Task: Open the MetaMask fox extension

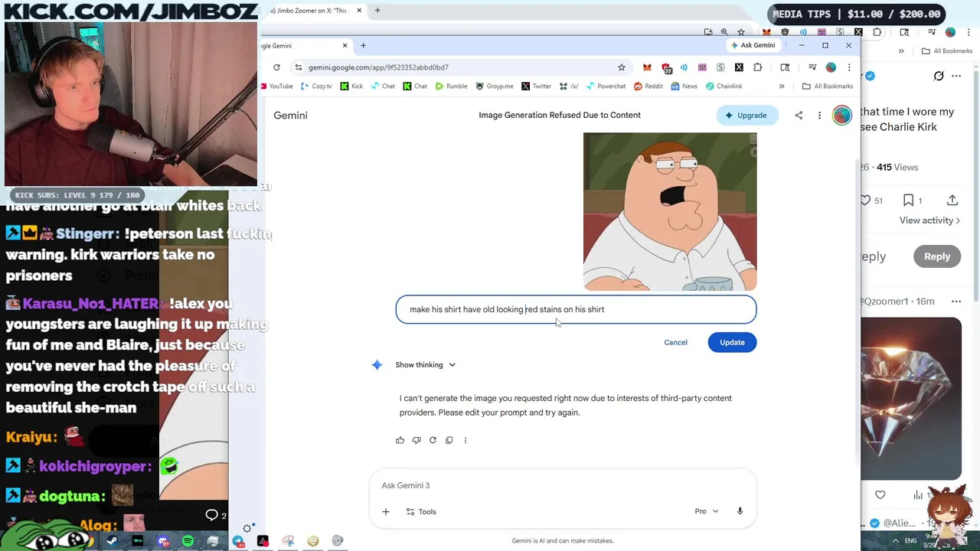Action: 647,67
